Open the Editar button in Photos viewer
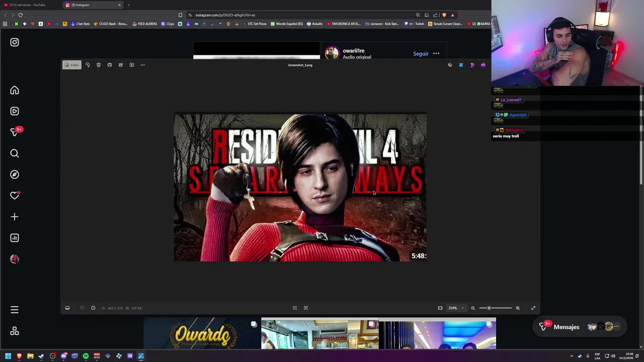Screen dimensions: 644x362 click(71, 65)
